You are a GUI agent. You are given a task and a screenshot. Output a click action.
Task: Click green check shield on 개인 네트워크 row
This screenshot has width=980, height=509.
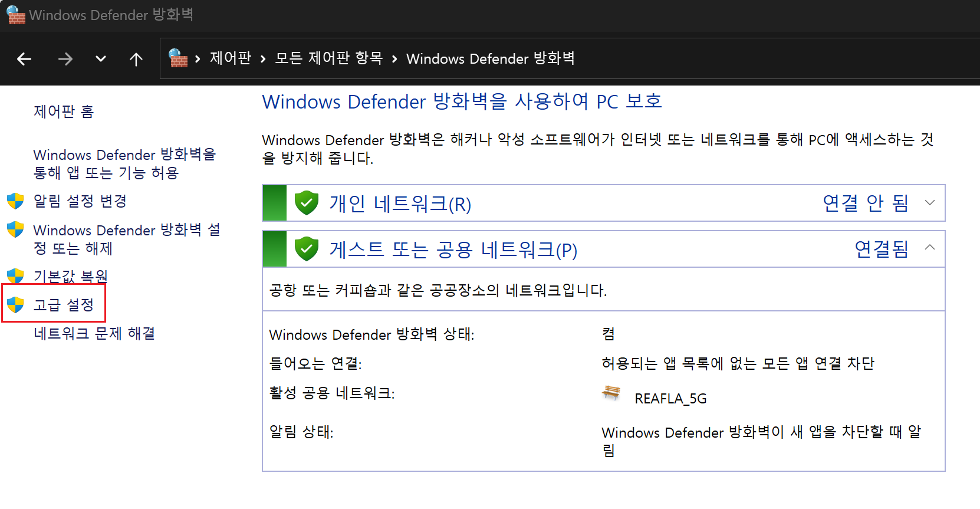point(307,203)
